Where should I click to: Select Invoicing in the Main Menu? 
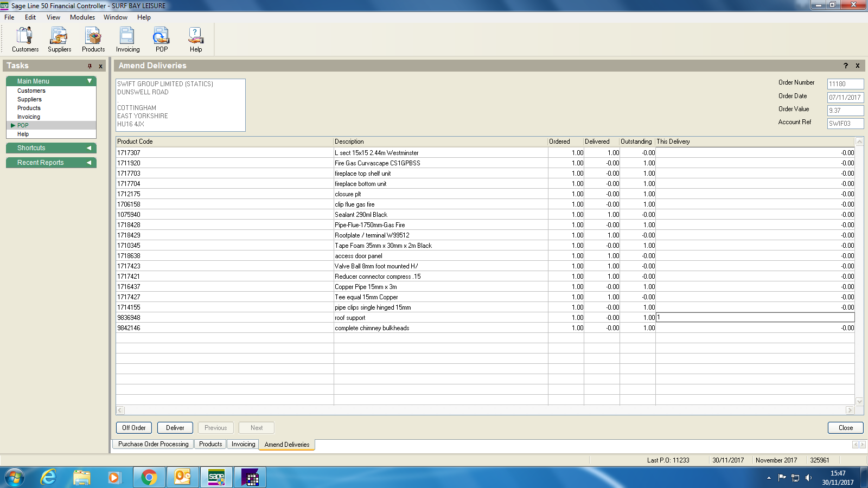[x=29, y=117]
